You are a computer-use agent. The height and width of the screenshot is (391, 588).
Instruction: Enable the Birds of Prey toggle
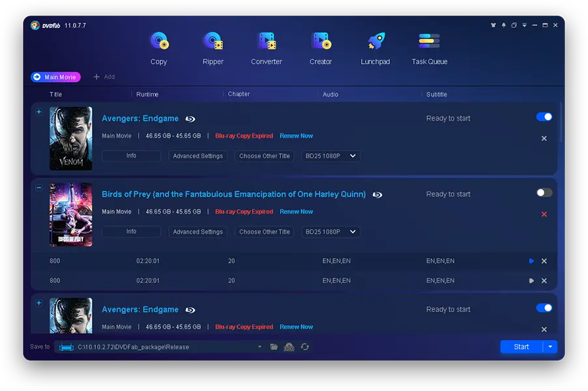(544, 193)
